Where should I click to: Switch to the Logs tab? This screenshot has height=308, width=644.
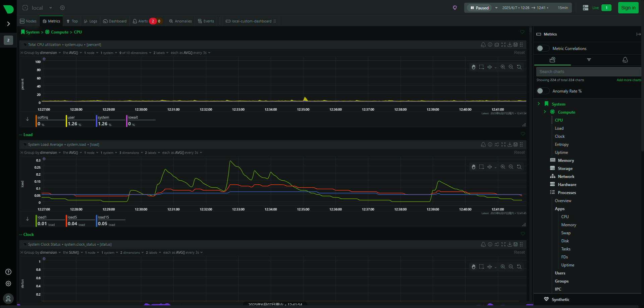tap(91, 21)
